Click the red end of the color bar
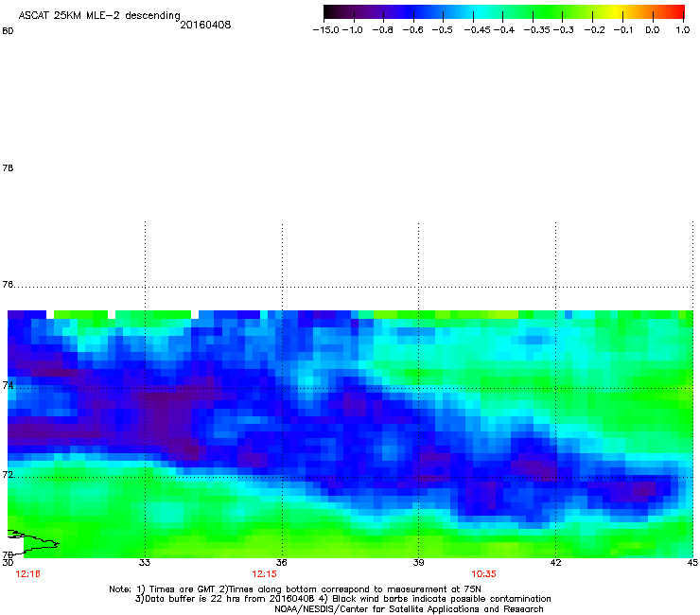Viewport: 700px width, 615px height. coord(677,11)
